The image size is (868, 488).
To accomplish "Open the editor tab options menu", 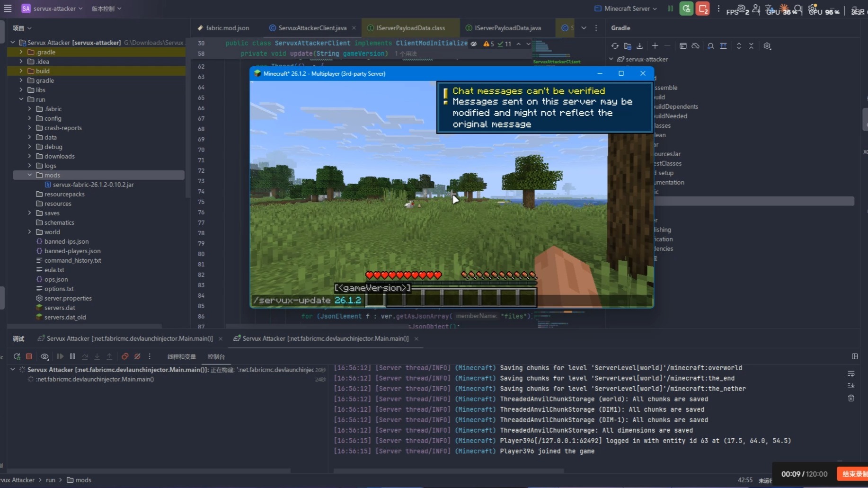I will coord(596,28).
